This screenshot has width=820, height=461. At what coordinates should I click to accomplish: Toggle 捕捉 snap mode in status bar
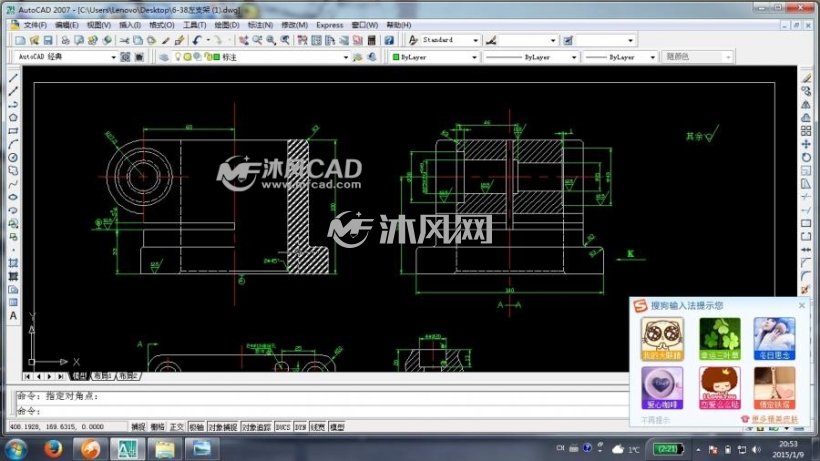point(138,427)
